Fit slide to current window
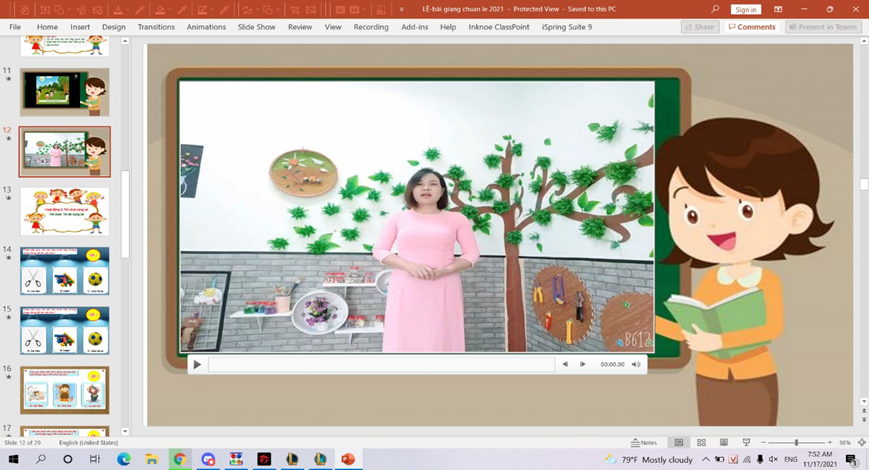The height and width of the screenshot is (470, 869). coord(862,442)
